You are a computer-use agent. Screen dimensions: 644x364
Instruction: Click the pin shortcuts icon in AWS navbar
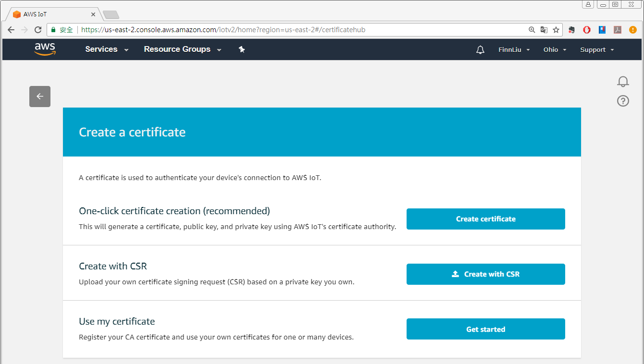point(242,49)
